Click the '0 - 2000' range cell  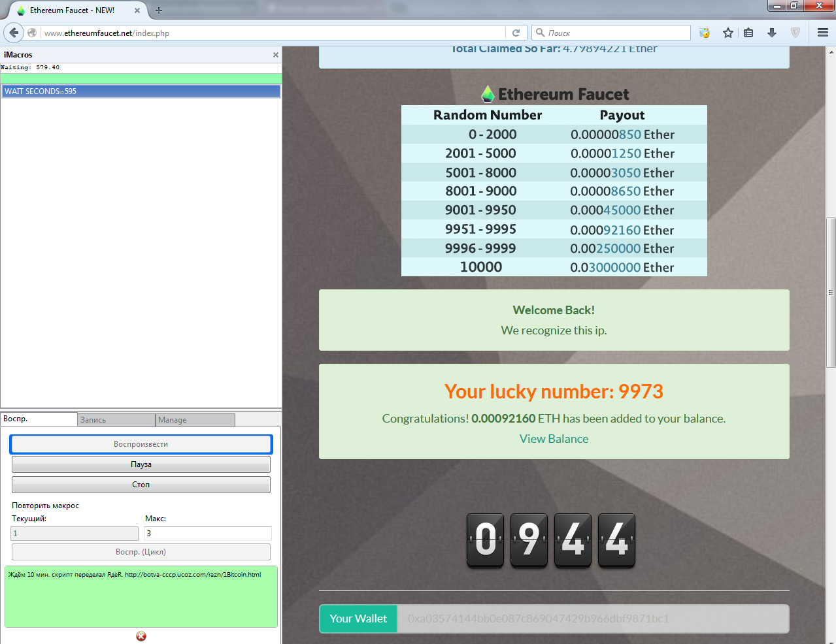(492, 135)
